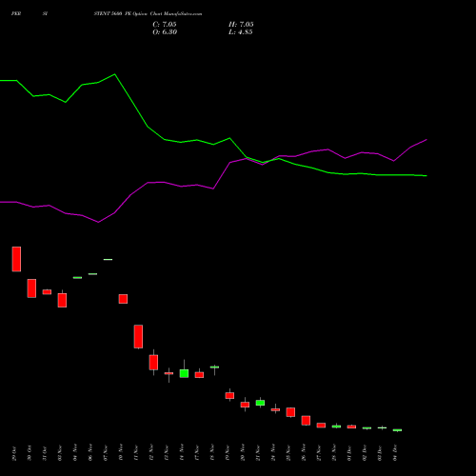Click the green line's peak above 07 Nov
This screenshot has width=476, height=476.
pos(114,74)
